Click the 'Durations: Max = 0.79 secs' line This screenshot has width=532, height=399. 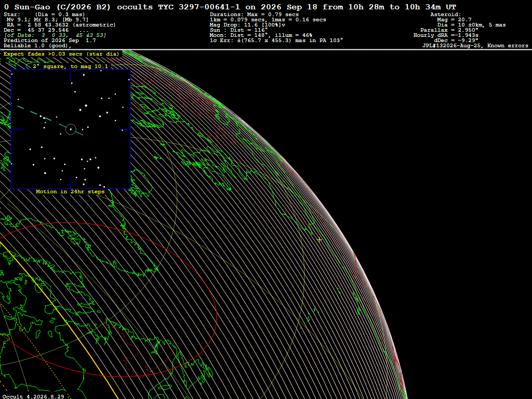(x=254, y=15)
